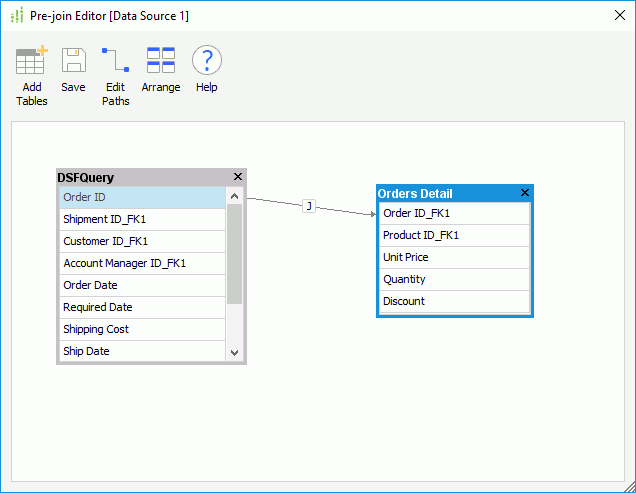Select the Discount field in Orders Detail
Screen dimensions: 636x493
pos(454,302)
